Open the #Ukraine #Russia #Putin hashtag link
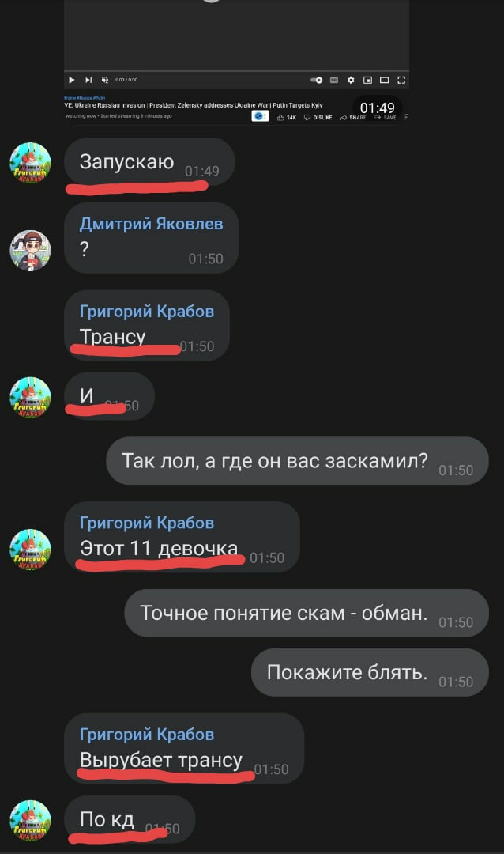The image size is (504, 854). pos(85,98)
